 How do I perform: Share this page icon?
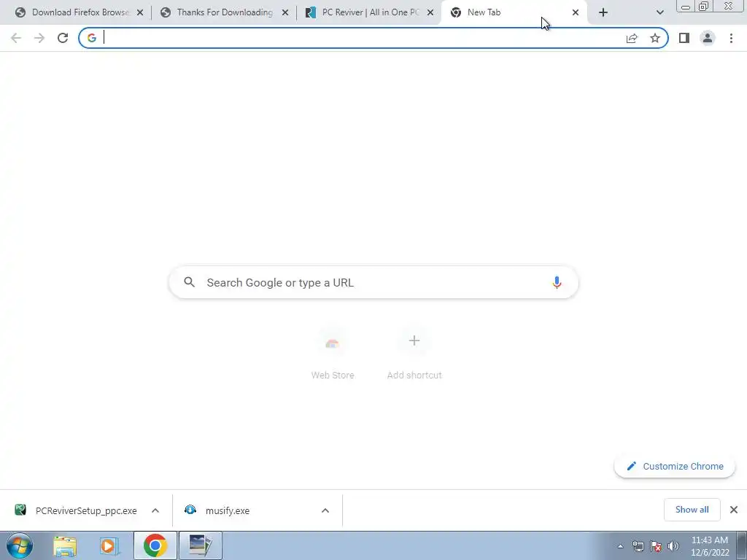632,38
